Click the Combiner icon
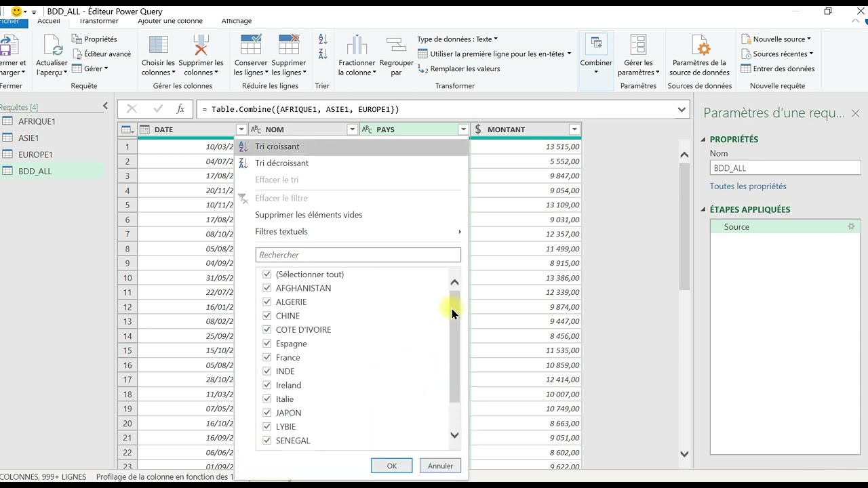 [x=596, y=45]
